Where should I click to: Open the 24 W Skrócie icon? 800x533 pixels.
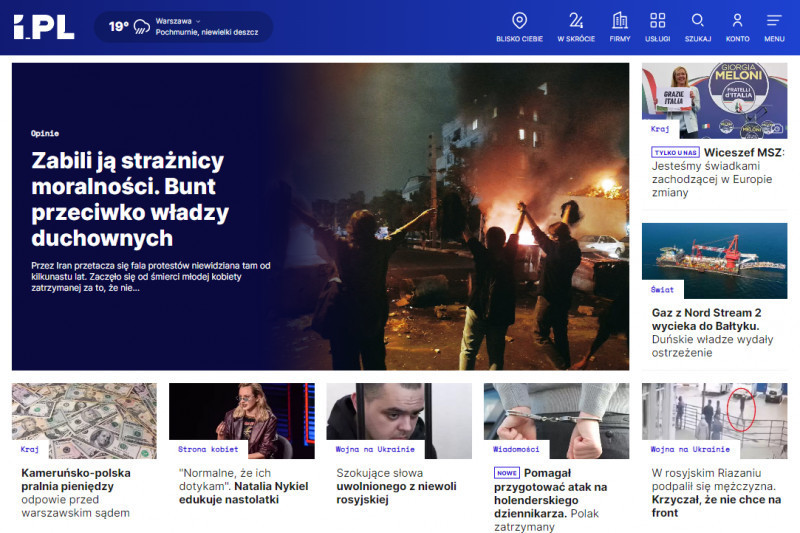(575, 21)
